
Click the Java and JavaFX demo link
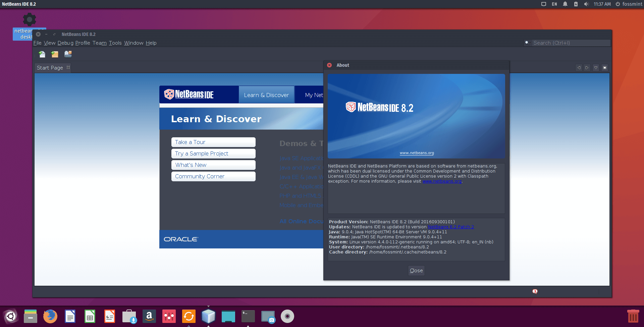point(300,168)
